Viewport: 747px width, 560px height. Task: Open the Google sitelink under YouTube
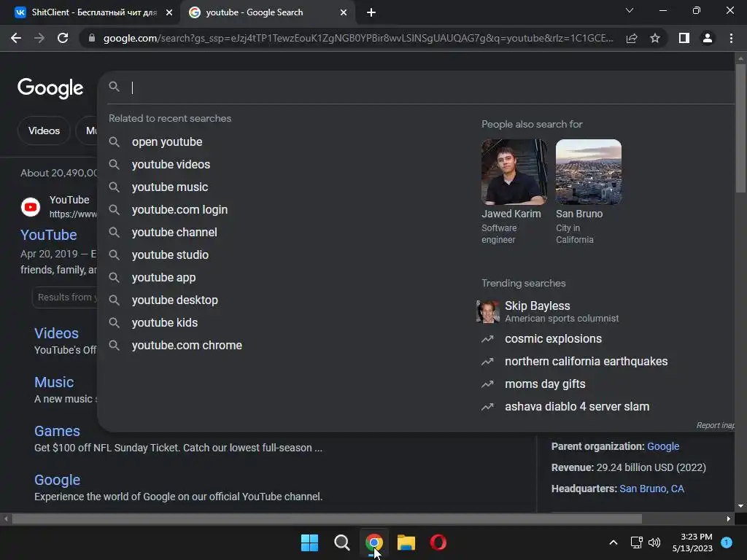tap(57, 480)
